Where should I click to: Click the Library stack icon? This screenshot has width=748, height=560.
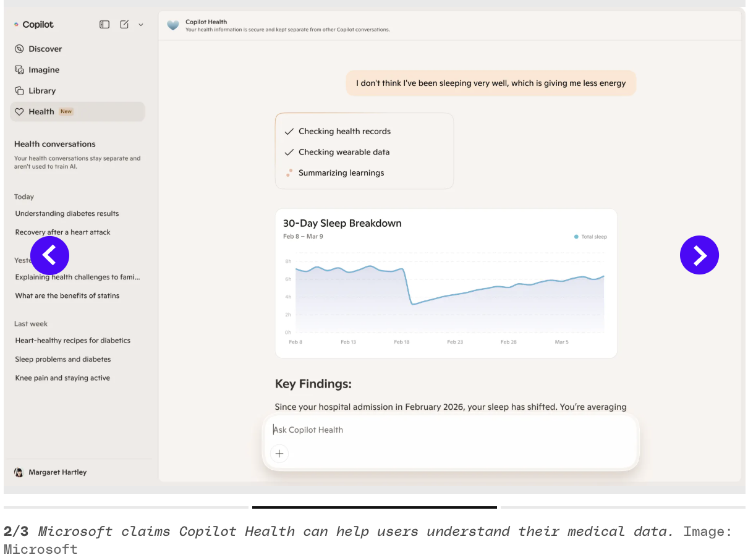coord(19,91)
